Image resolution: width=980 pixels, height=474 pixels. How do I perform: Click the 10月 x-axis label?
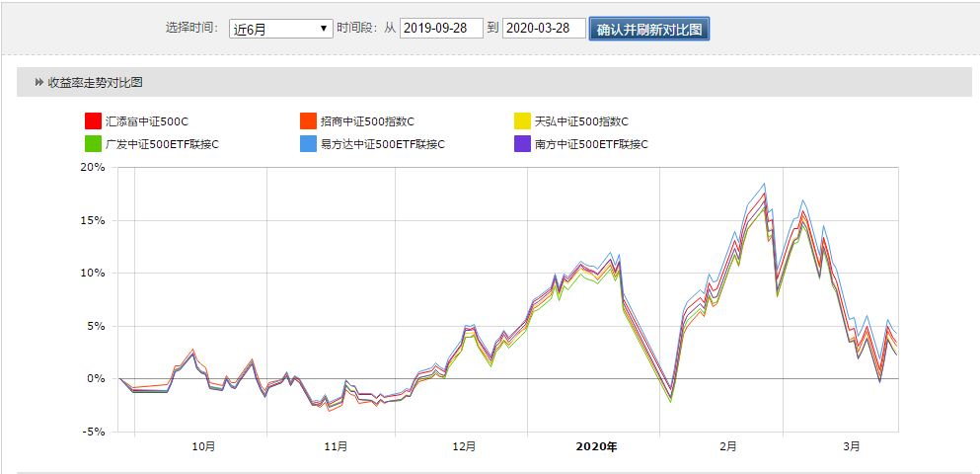point(203,446)
